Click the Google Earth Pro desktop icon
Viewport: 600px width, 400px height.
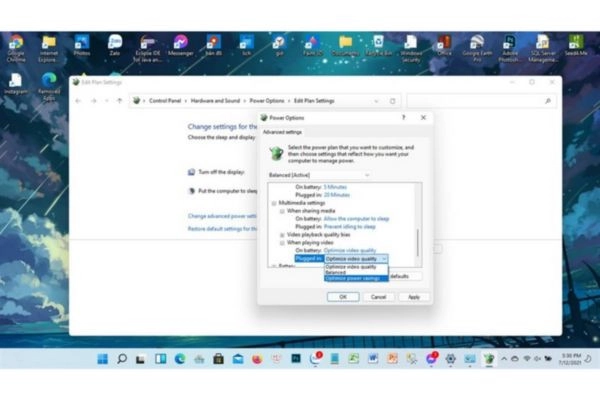[x=477, y=49]
